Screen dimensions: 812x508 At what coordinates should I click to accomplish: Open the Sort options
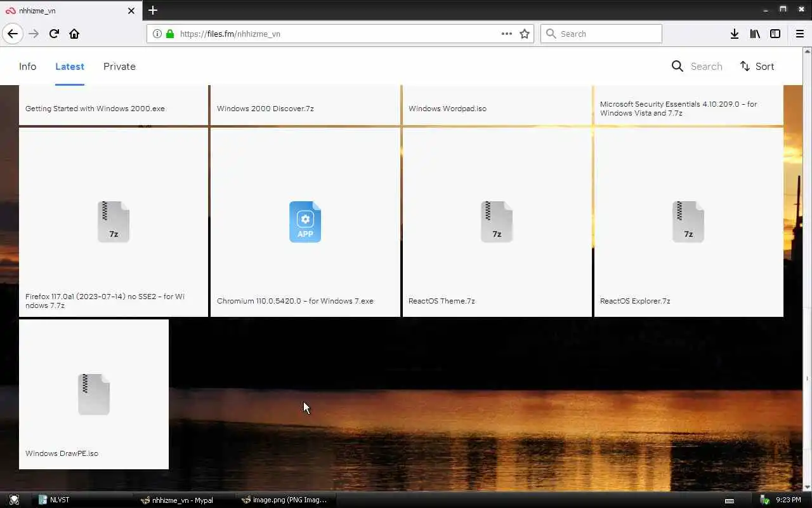click(x=757, y=66)
